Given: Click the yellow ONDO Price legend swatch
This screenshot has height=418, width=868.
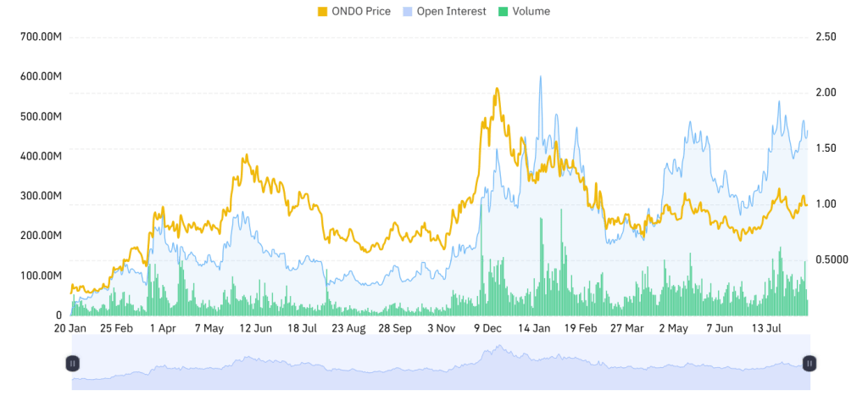Looking at the screenshot, I should click(x=322, y=11).
